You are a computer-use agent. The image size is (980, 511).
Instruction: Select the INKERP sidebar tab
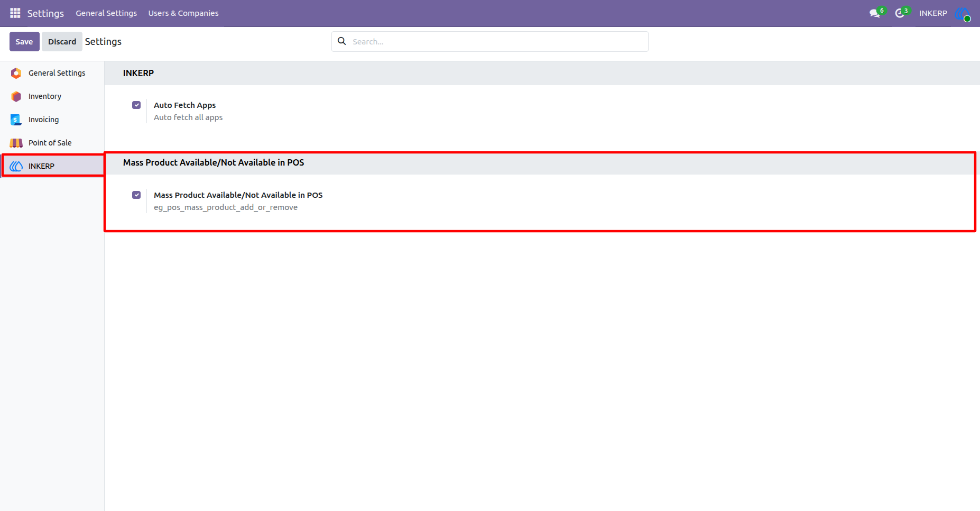coord(52,166)
